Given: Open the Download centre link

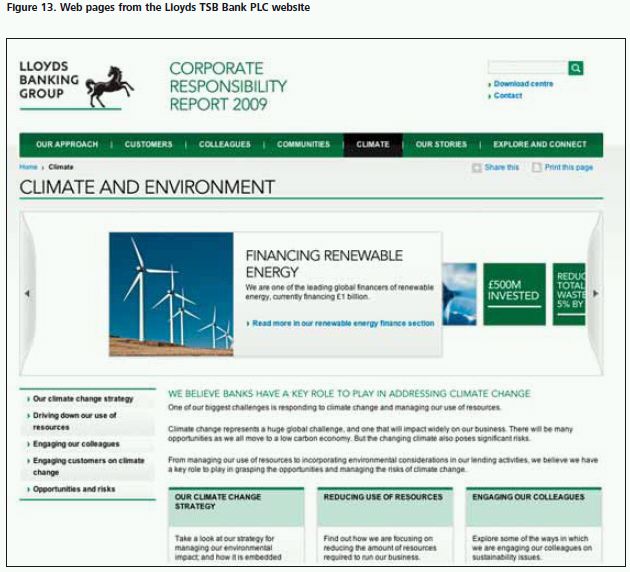Looking at the screenshot, I should [x=522, y=84].
